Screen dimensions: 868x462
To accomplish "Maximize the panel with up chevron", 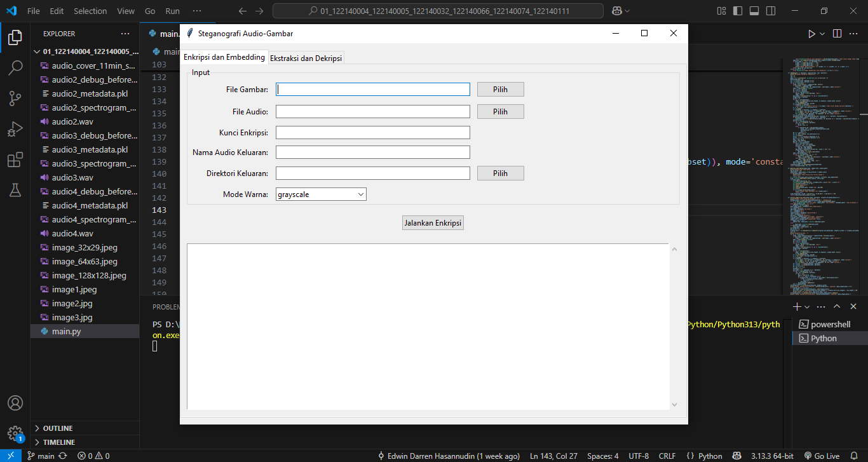I will (x=837, y=306).
